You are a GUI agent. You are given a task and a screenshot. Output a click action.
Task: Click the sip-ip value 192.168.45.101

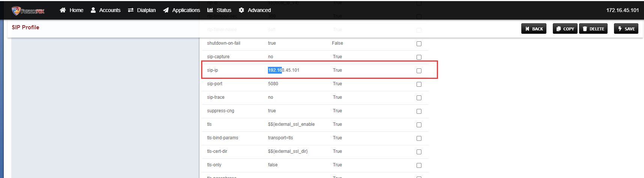pyautogui.click(x=284, y=70)
